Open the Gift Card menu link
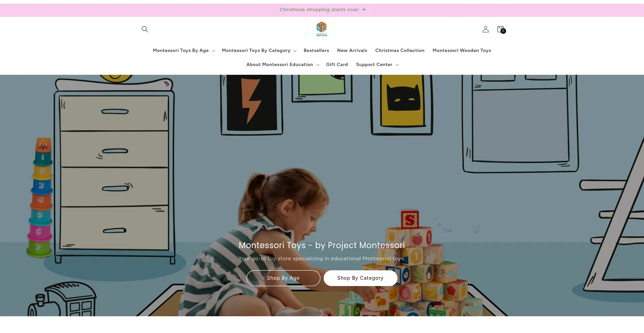 tap(337, 65)
